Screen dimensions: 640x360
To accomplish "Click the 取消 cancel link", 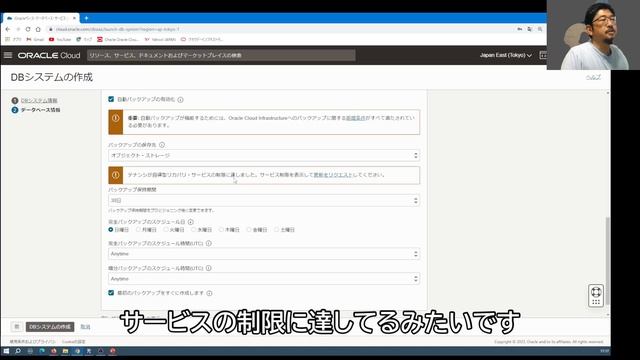I will pyautogui.click(x=85, y=327).
